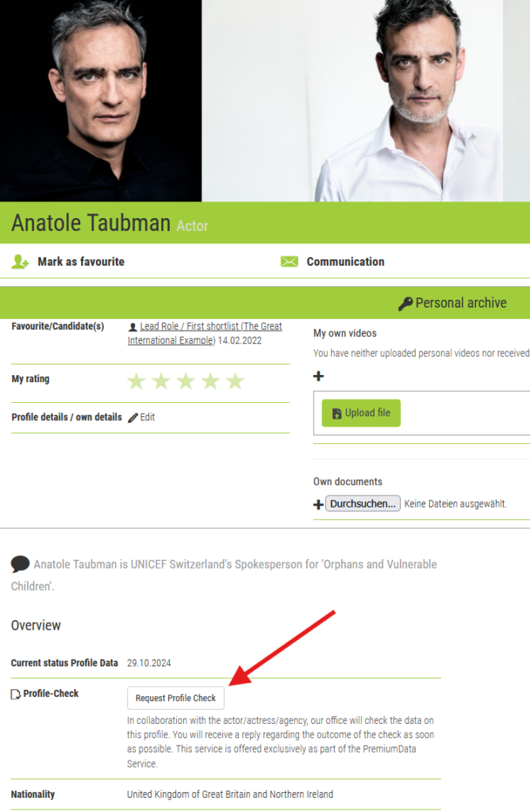Screen dimensions: 530x812
Task: Give five stars in My rating
Action: click(235, 381)
